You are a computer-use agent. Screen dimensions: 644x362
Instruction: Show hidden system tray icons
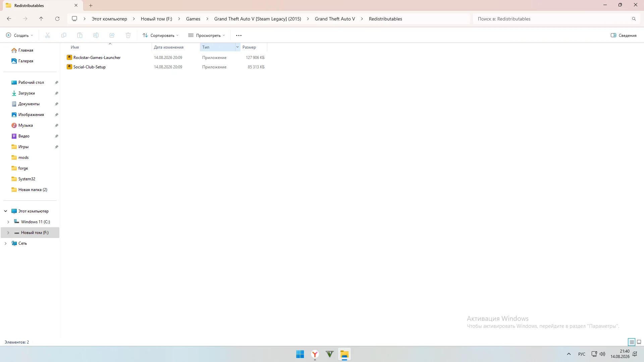point(569,354)
